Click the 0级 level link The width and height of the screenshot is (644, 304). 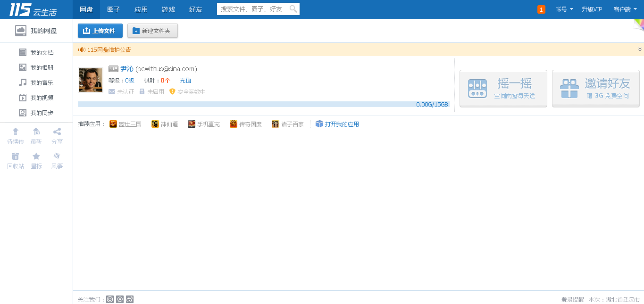(130, 81)
